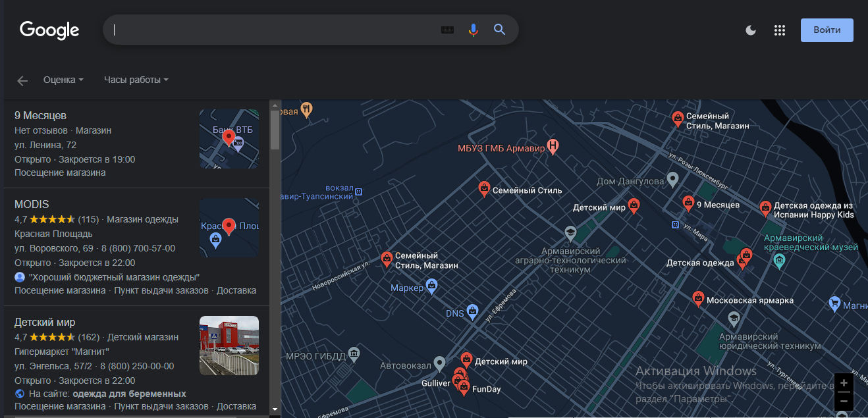This screenshot has width=868, height=418.
Task: Click the Войти sign-in button
Action: [x=827, y=30]
